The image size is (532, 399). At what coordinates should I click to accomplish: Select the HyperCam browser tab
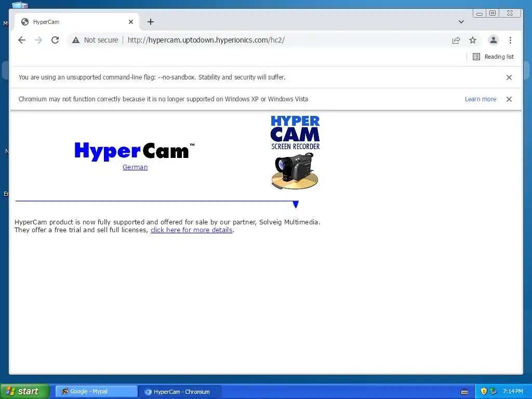77,22
